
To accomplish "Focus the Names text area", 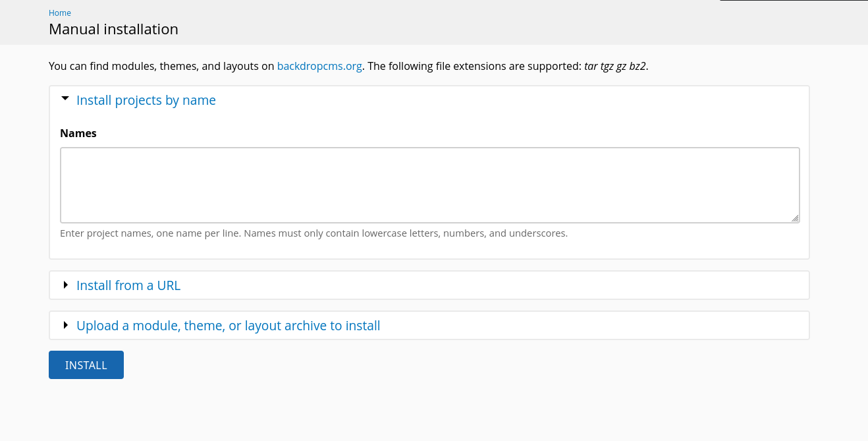I will click(x=429, y=185).
